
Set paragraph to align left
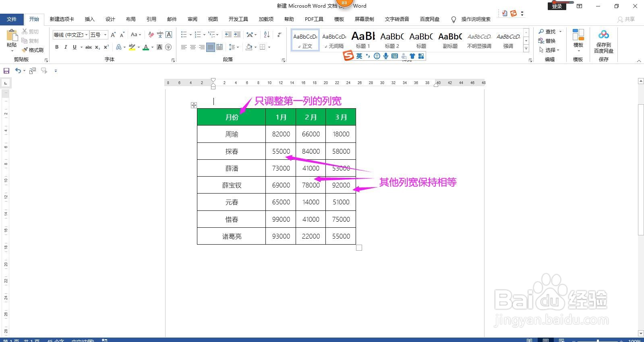(x=184, y=47)
